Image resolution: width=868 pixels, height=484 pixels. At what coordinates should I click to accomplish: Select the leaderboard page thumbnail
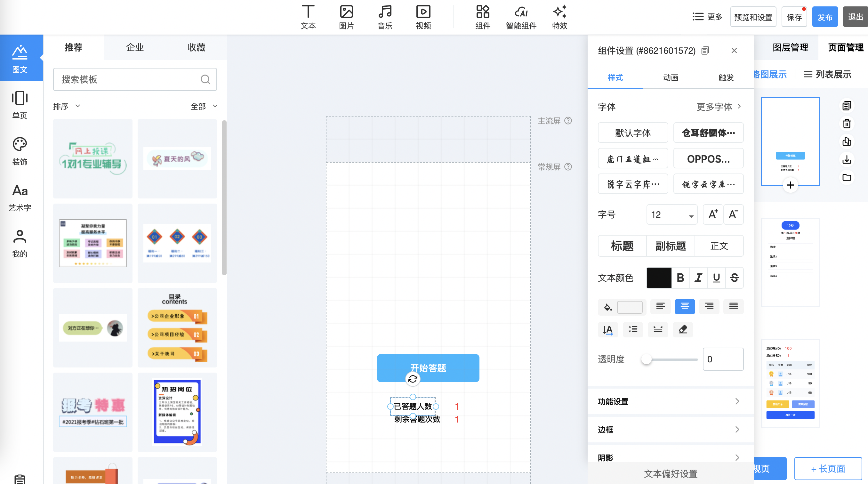(790, 383)
